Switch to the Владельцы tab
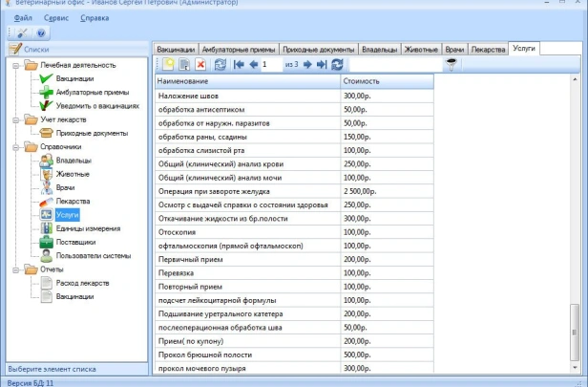588x387 pixels. (379, 48)
